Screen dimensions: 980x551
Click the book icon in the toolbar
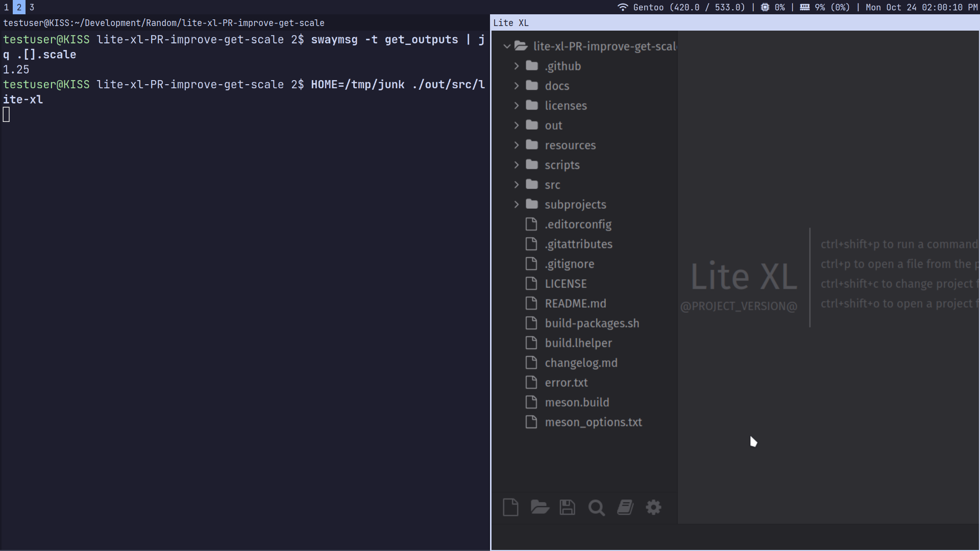click(x=625, y=507)
